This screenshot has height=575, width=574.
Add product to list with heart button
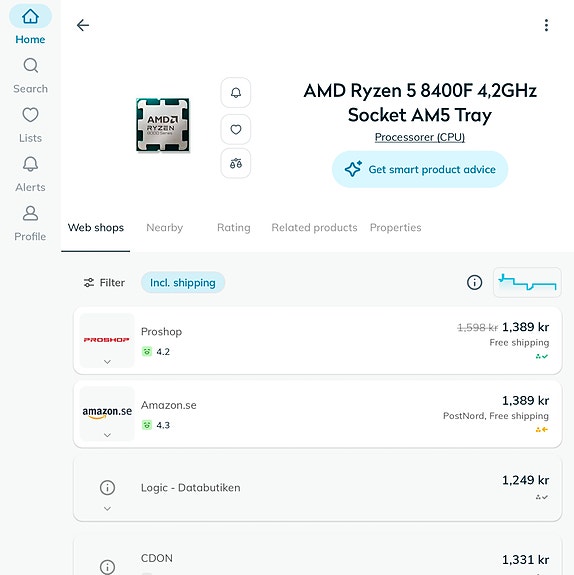[236, 129]
